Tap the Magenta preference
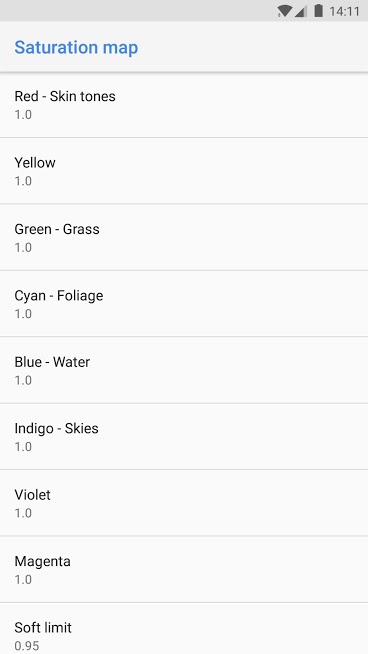 [x=184, y=569]
